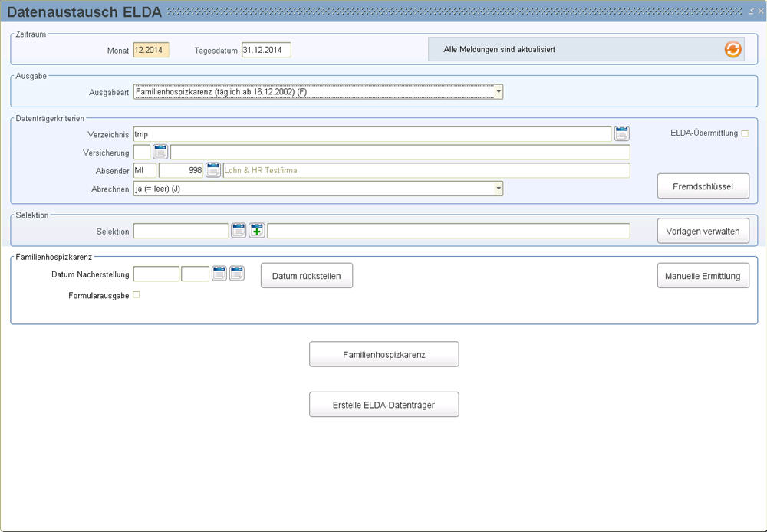Expand the Abrechnen dropdown
767x532 pixels.
[498, 189]
